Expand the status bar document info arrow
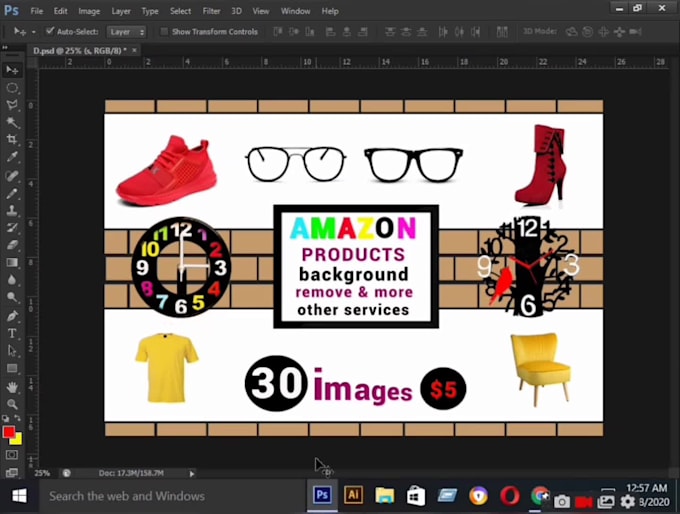The image size is (680, 514). (x=192, y=473)
